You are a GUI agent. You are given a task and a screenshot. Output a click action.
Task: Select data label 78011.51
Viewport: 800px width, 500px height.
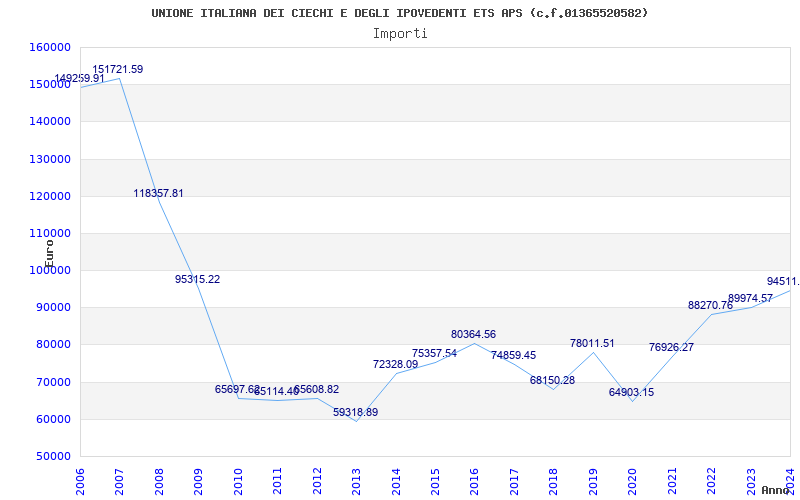click(x=592, y=343)
